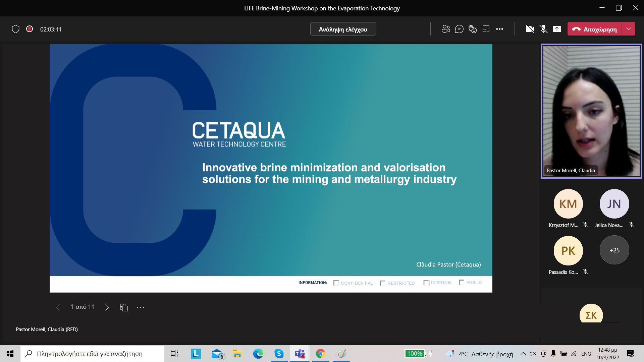Open the more actions ellipsis in the meeting toolbar

point(499,29)
